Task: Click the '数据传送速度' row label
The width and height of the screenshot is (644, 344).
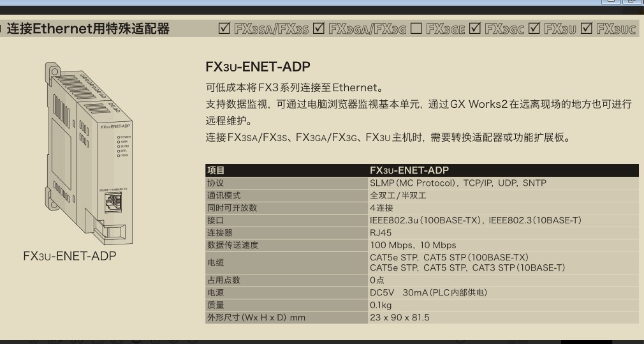Action: pos(287,245)
